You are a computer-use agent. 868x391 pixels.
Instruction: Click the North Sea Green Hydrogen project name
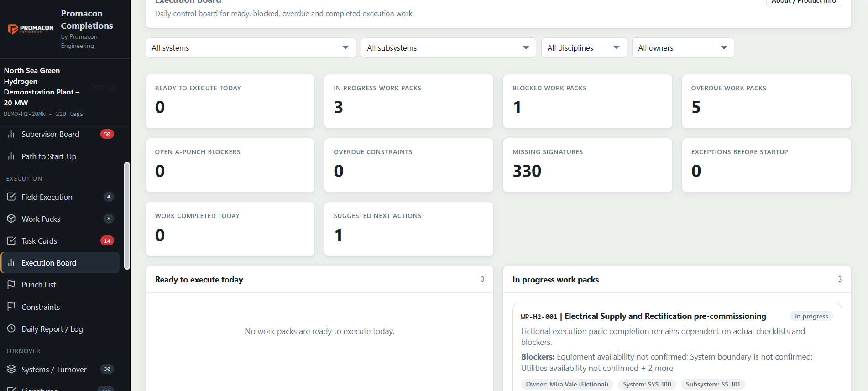tap(42, 87)
